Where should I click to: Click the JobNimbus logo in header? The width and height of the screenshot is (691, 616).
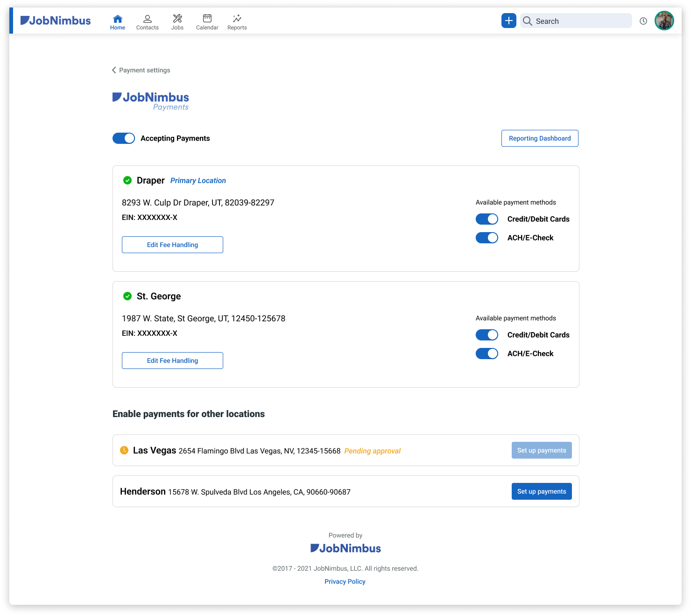(56, 21)
